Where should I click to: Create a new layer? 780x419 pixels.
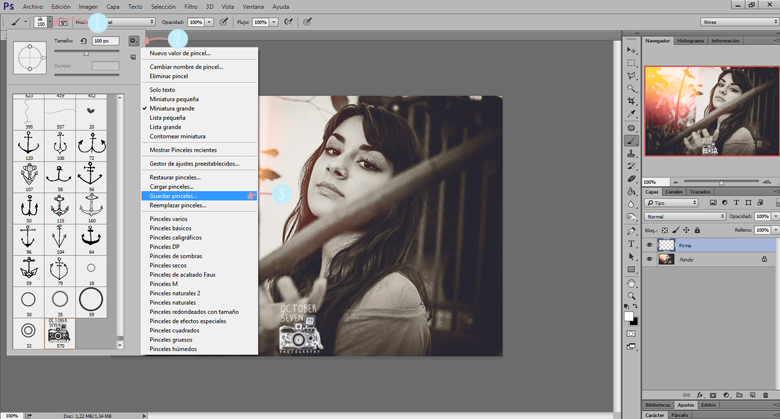click(x=752, y=395)
